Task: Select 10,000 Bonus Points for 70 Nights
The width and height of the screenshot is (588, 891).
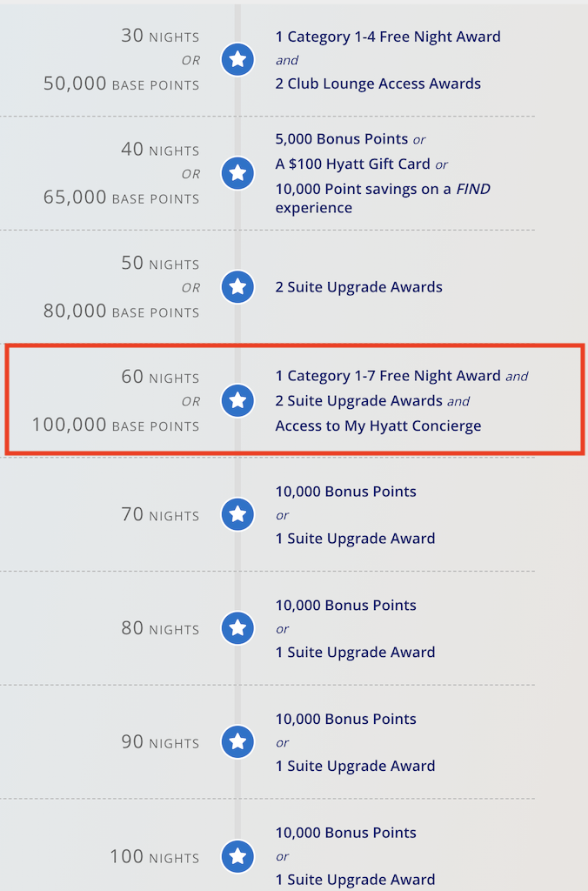Action: [x=345, y=492]
